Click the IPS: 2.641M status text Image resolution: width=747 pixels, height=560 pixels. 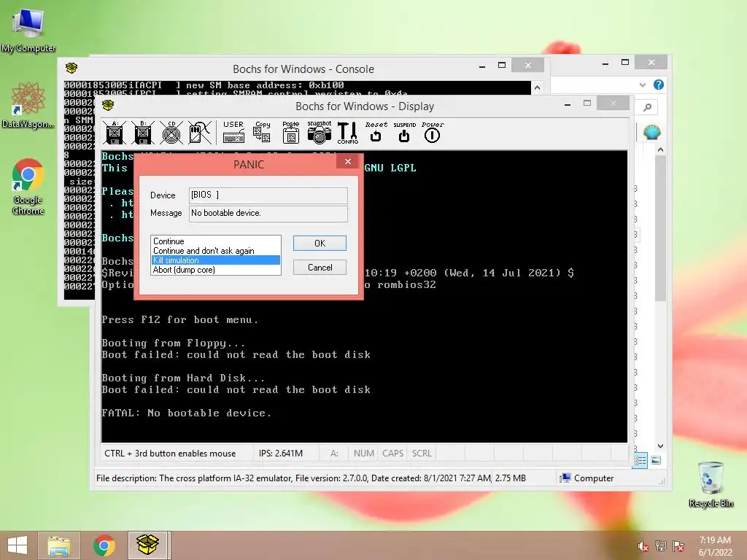281,454
